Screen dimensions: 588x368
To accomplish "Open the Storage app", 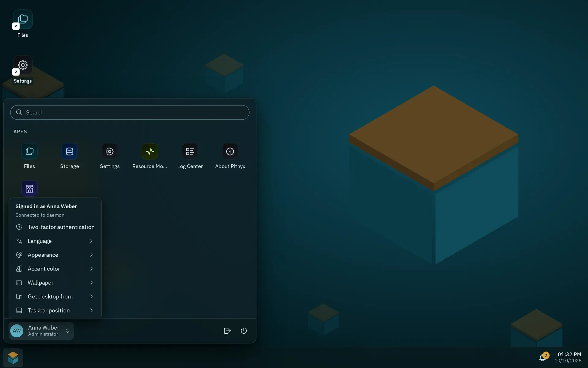I will tap(70, 156).
